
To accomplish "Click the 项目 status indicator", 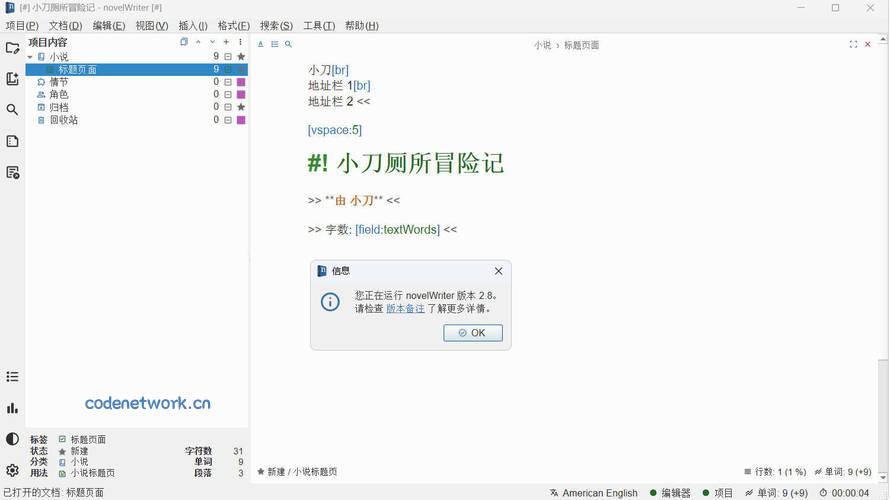I will tap(718, 493).
